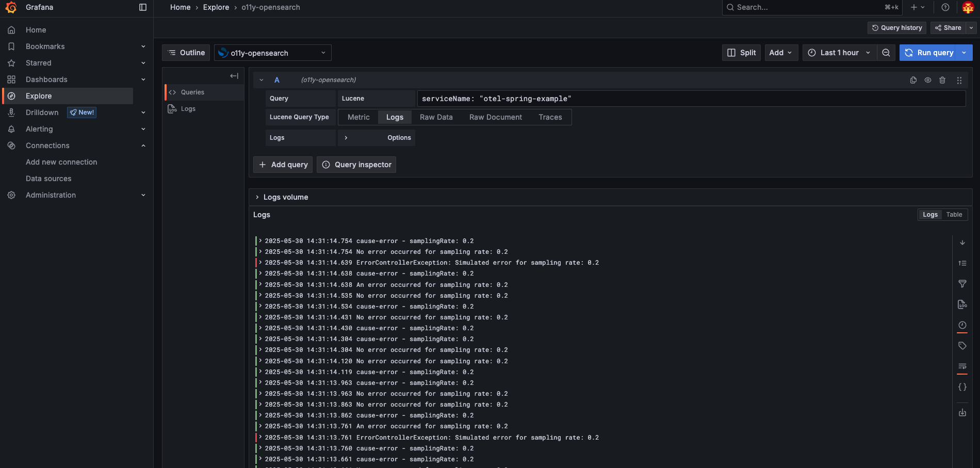Switch results view to Logs

tap(930, 215)
